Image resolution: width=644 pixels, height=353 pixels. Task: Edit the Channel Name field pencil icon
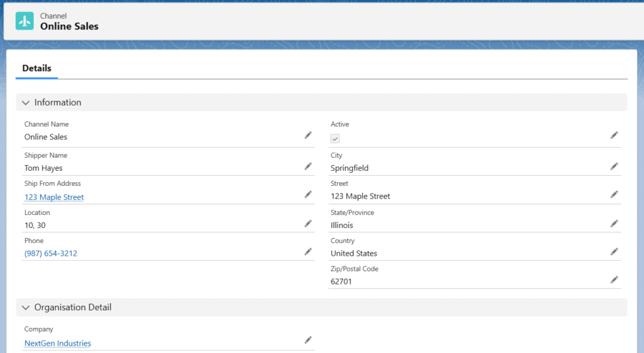308,135
